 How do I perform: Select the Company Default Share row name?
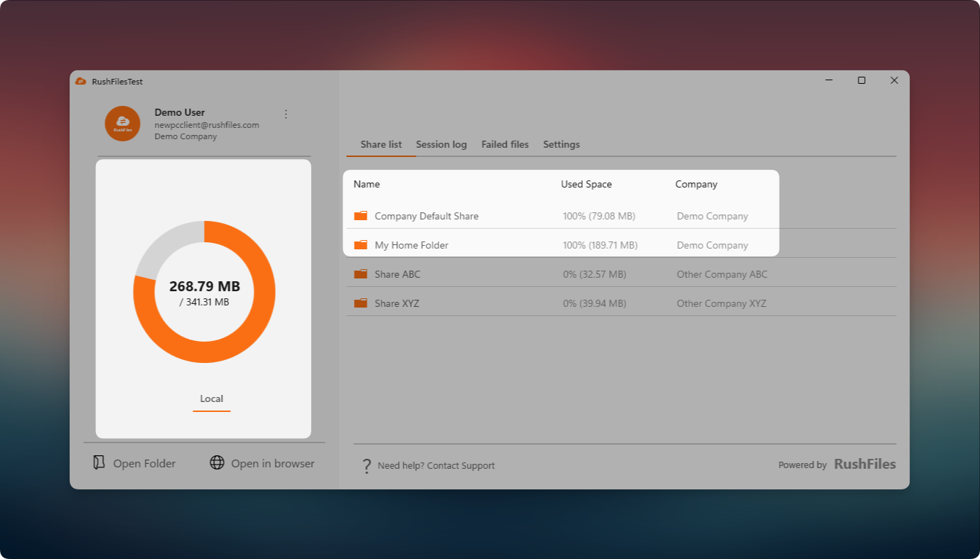pos(426,216)
